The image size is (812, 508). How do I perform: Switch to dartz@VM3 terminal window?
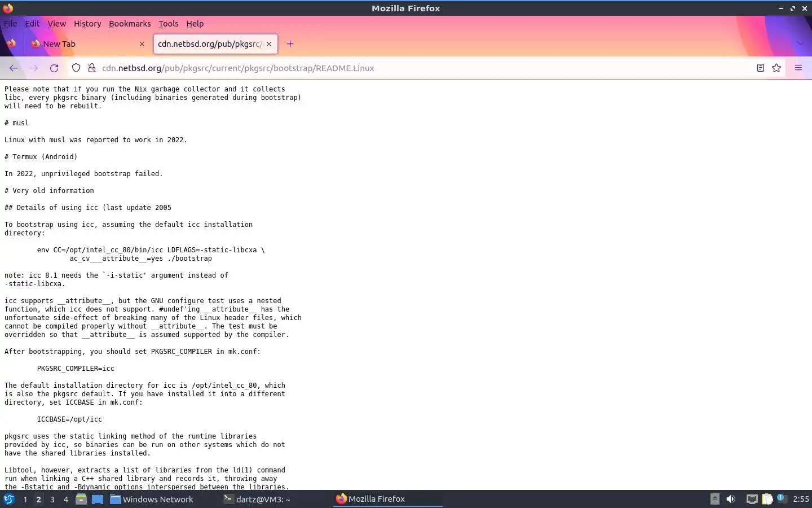click(275, 499)
